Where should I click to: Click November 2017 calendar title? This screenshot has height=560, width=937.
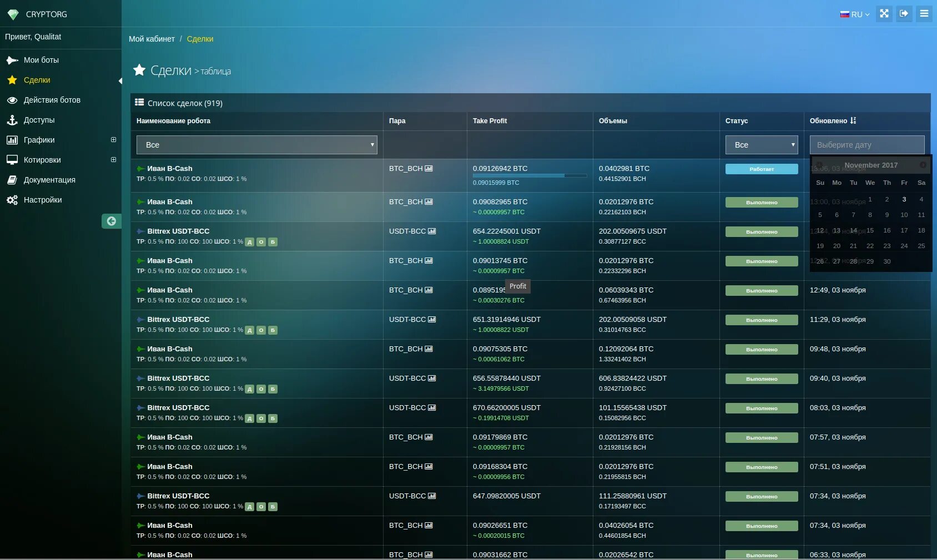click(871, 165)
